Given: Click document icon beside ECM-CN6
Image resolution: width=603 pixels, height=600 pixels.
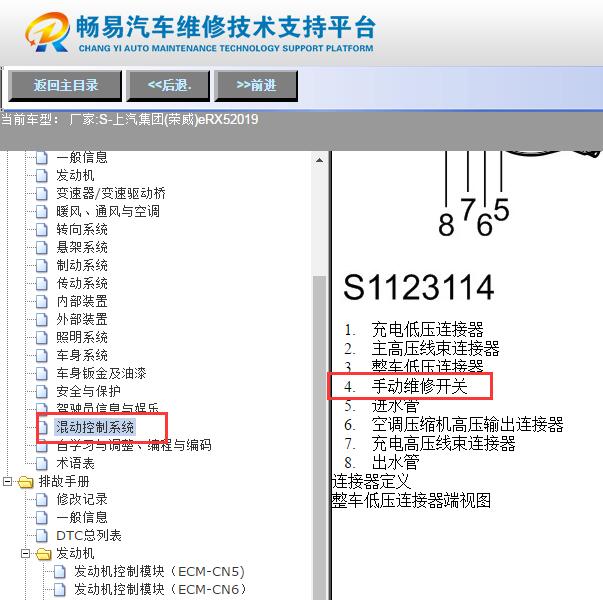Looking at the screenshot, I should [x=60, y=590].
